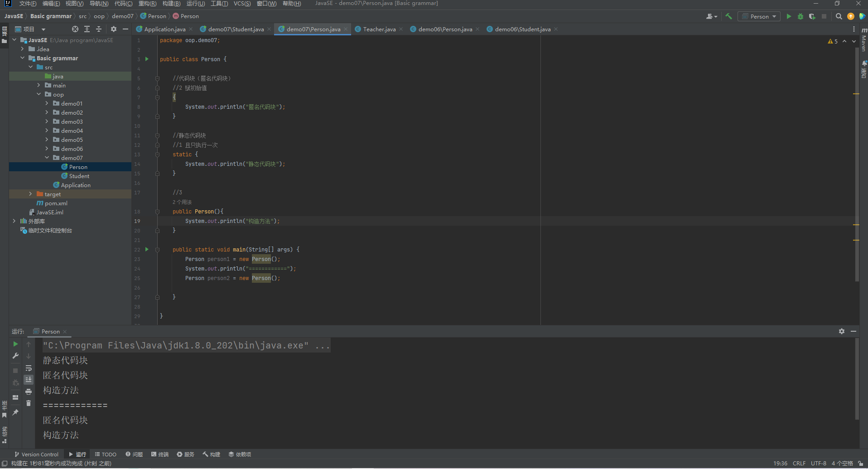Switch to the Teacher.java tab
The width and height of the screenshot is (868, 469).
[x=379, y=29]
